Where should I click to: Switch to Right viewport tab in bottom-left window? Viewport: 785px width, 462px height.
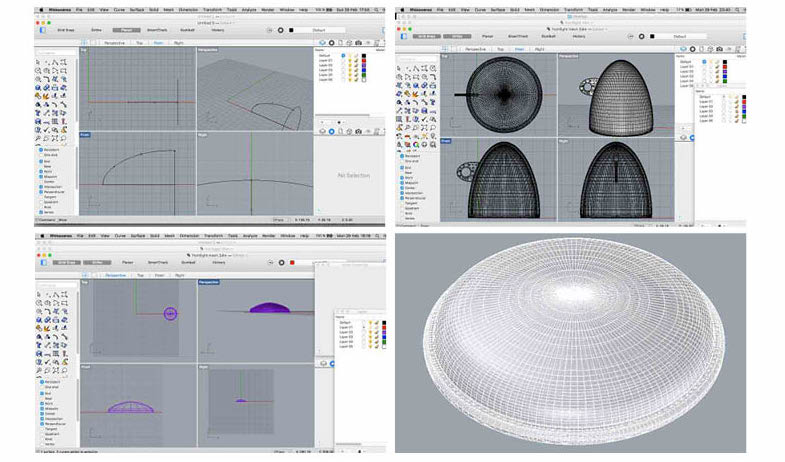click(x=179, y=273)
